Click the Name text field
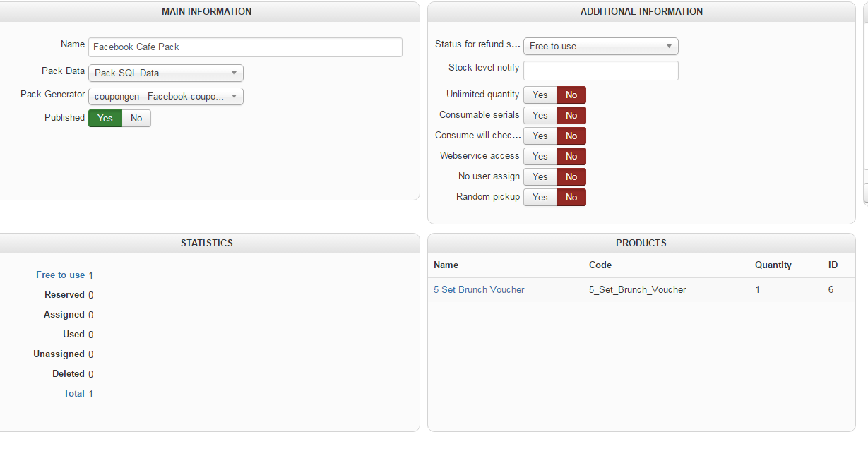868x451 pixels. (245, 47)
